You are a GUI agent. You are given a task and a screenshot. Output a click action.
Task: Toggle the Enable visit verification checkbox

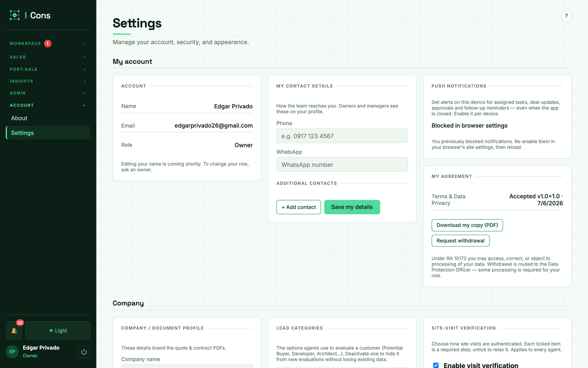[x=436, y=365]
